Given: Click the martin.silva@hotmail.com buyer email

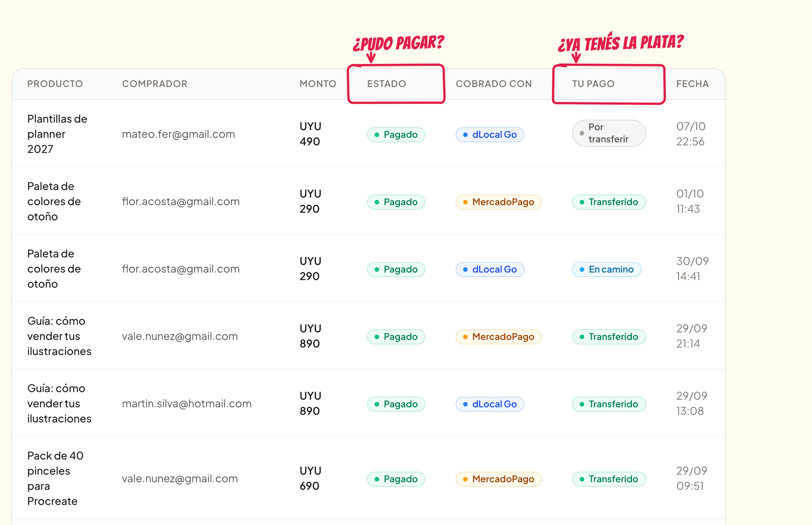Looking at the screenshot, I should pyautogui.click(x=187, y=403).
